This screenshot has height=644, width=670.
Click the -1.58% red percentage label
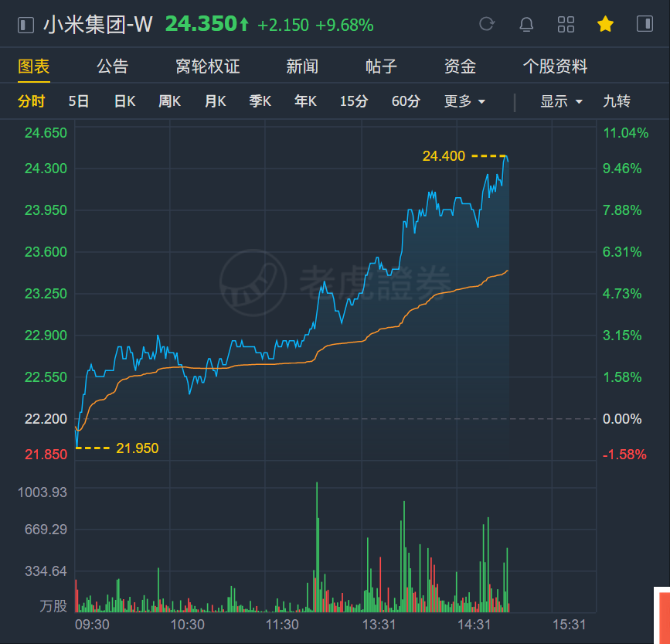coord(624,455)
